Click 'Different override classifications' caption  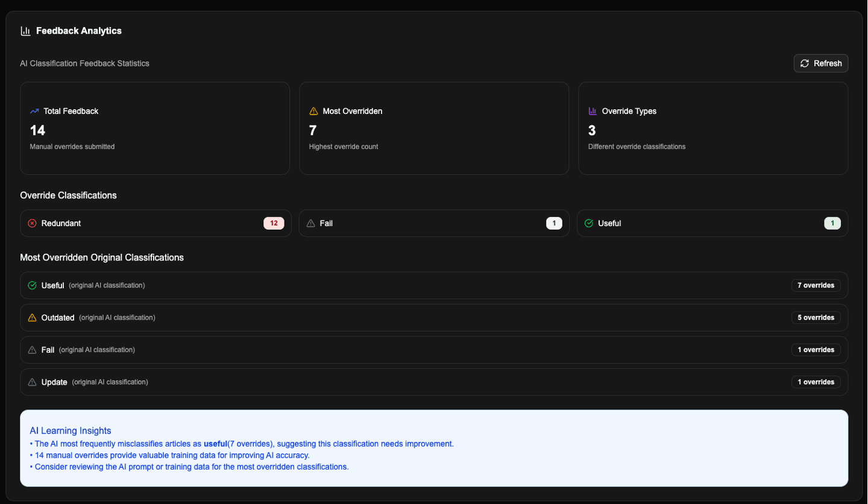pyautogui.click(x=637, y=146)
